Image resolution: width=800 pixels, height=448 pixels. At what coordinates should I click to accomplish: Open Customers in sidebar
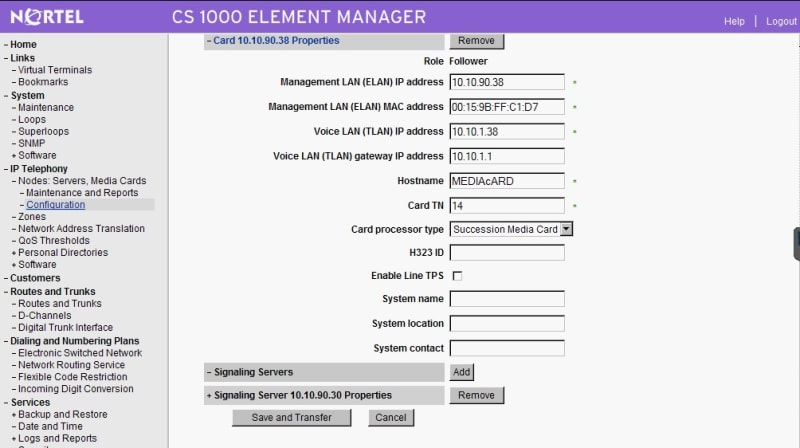coord(35,278)
